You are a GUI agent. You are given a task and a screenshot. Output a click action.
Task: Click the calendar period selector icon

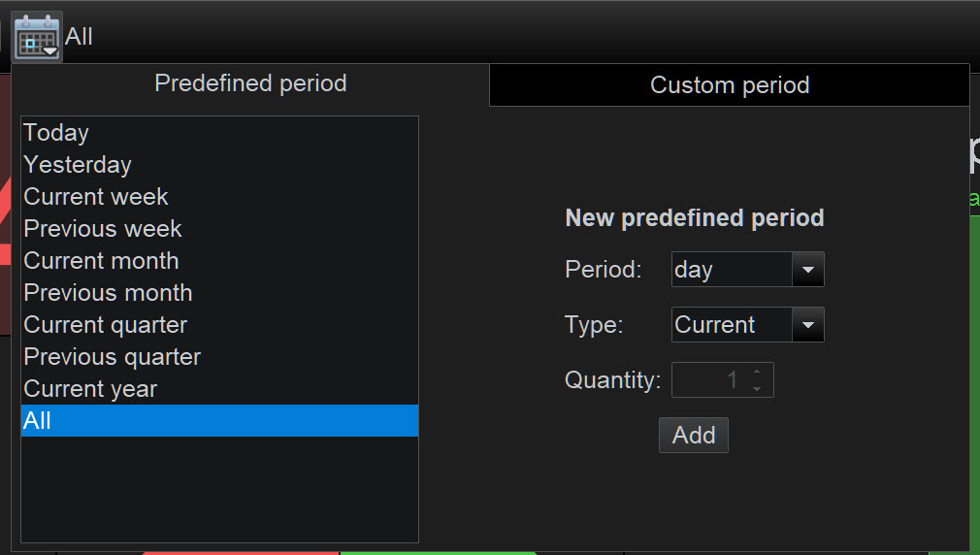pos(38,37)
